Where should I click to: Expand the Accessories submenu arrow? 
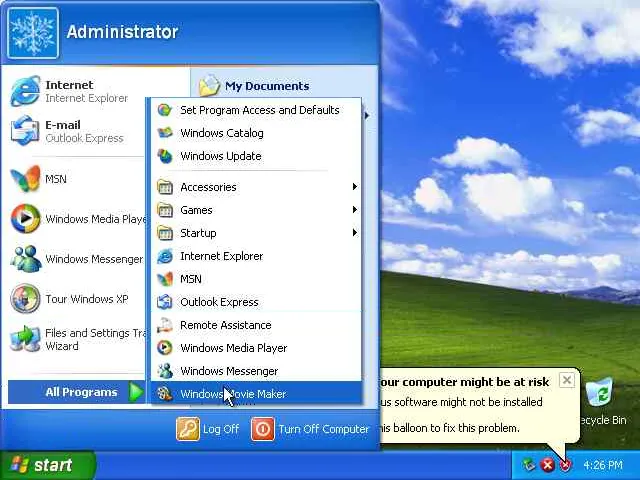point(355,187)
